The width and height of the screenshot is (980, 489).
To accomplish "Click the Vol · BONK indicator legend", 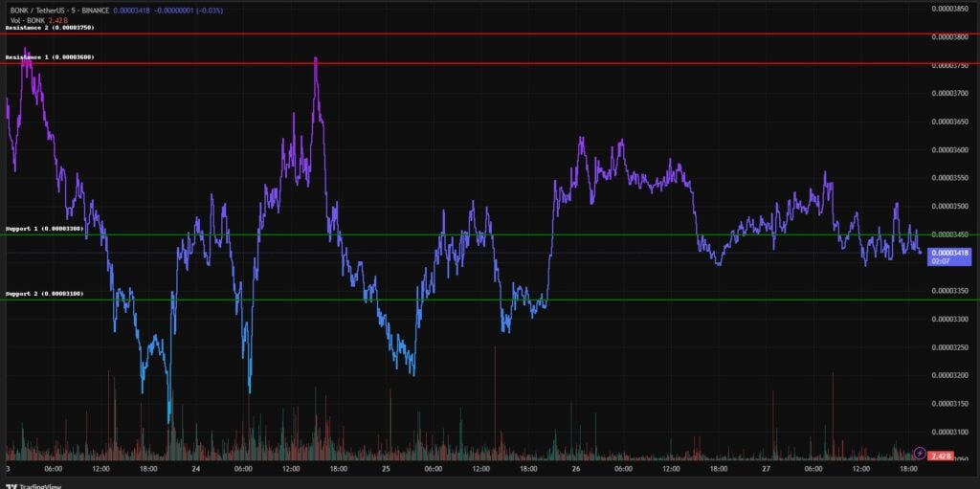I will 26,21.
